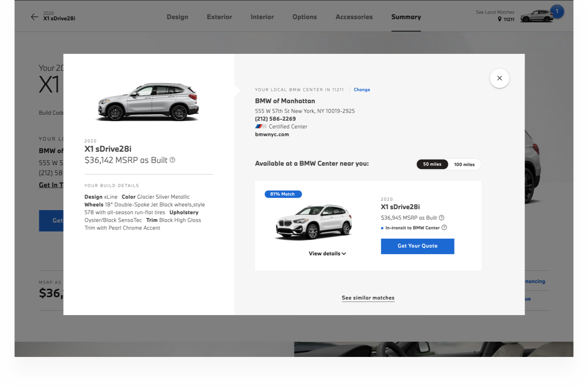Viewport: 588px width, 386px height.
Task: Click the Glacier Silver Metallic color text
Action: point(163,197)
